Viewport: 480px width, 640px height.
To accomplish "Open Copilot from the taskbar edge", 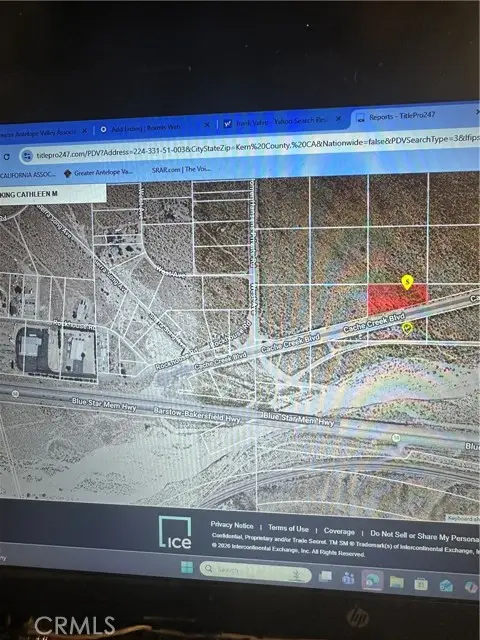I will 471,587.
